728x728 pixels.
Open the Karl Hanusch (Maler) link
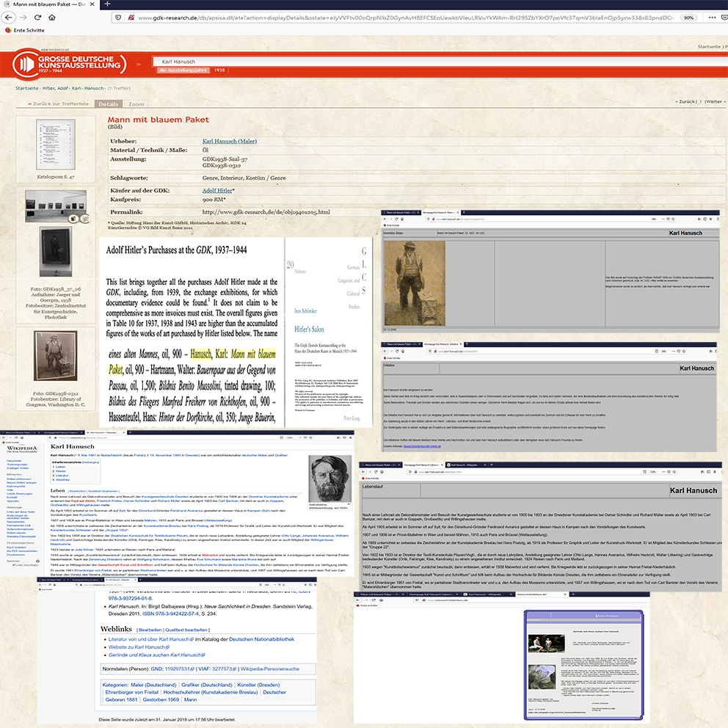[229, 141]
